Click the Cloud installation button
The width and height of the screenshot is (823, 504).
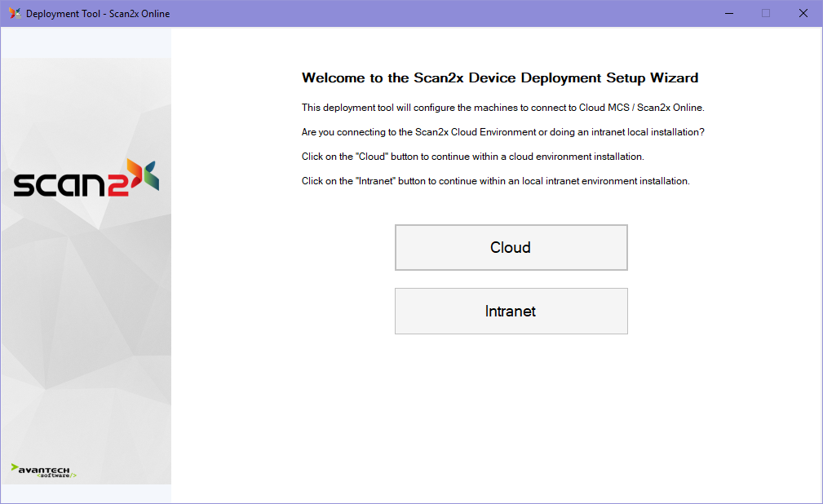coord(511,247)
